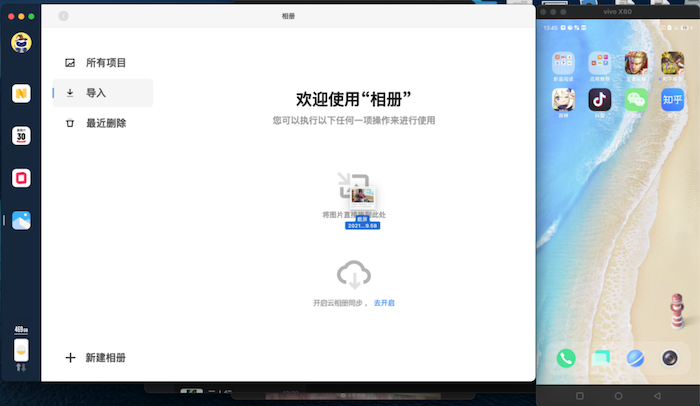Image resolution: width=700 pixels, height=406 pixels.
Task: Tap the phone home circle button
Action: pyautogui.click(x=618, y=396)
